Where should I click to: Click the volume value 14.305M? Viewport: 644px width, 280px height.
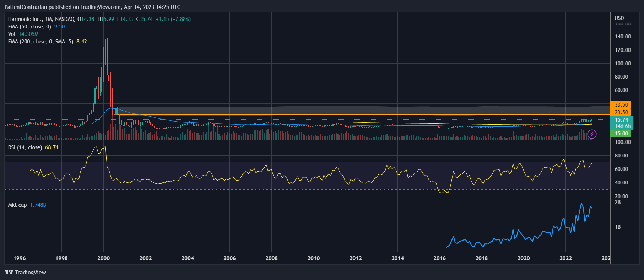tap(28, 34)
